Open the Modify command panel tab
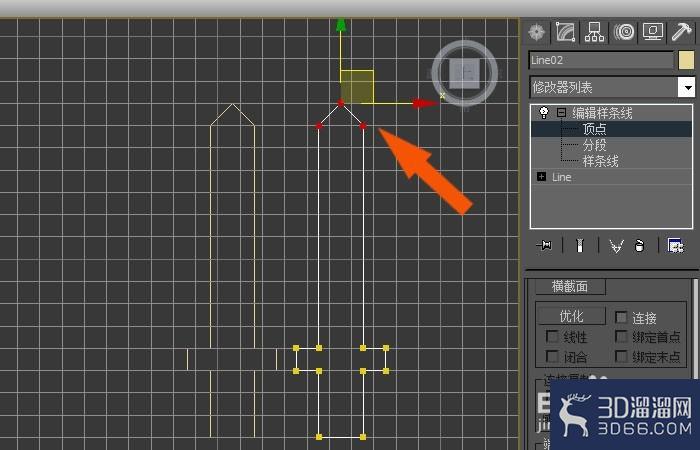 pyautogui.click(x=565, y=32)
